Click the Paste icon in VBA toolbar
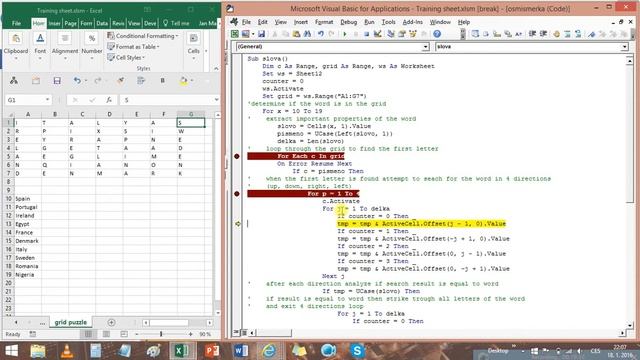The image size is (640, 360). click(297, 34)
